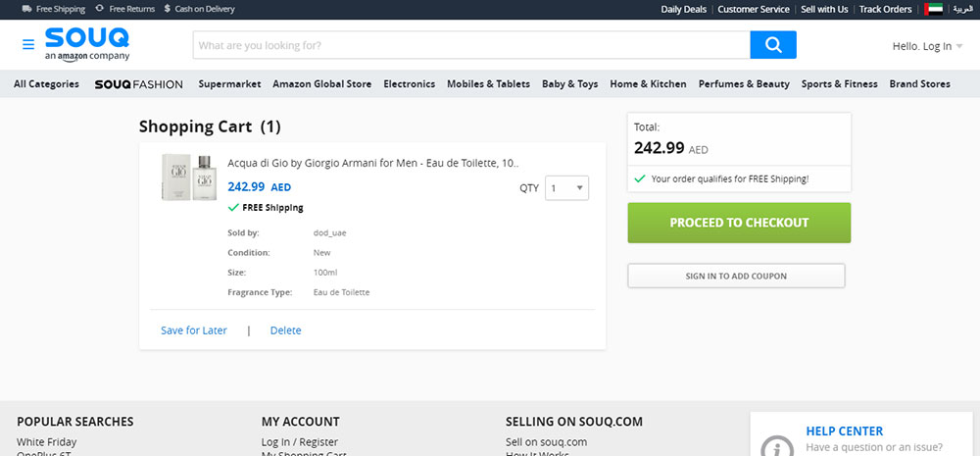Delete the item from the cart
This screenshot has width=980, height=456.
(x=285, y=330)
